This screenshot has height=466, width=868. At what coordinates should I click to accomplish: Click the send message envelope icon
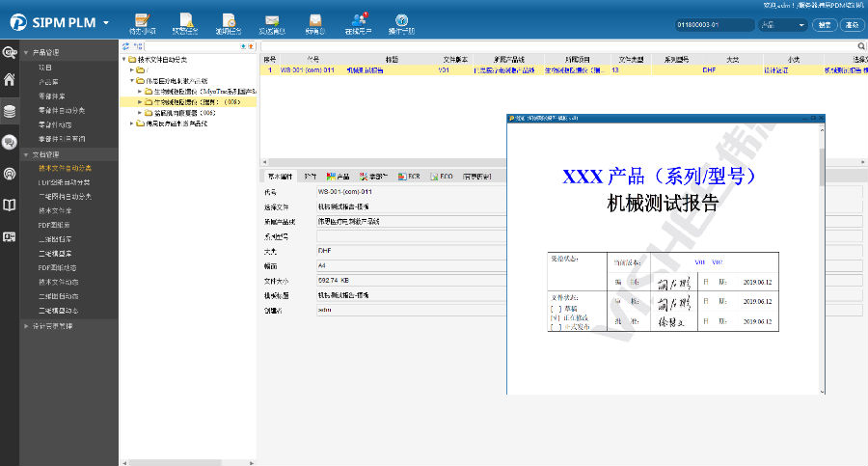(272, 22)
